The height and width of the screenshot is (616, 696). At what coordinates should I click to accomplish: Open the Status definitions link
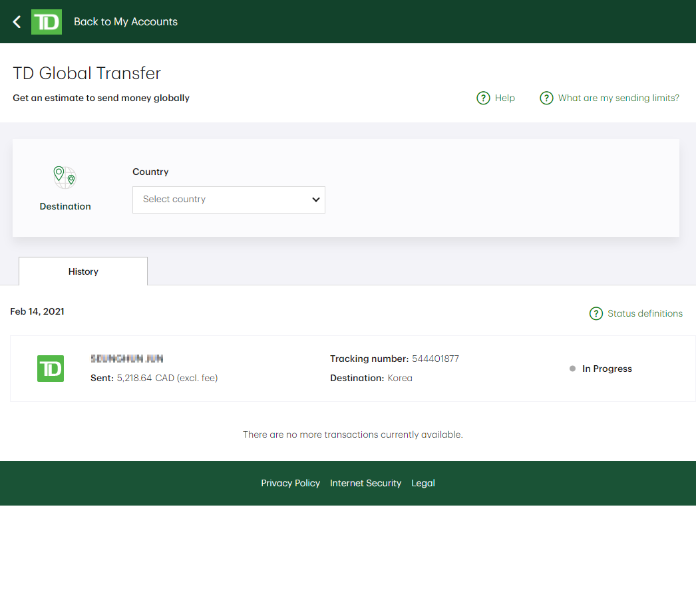point(645,314)
